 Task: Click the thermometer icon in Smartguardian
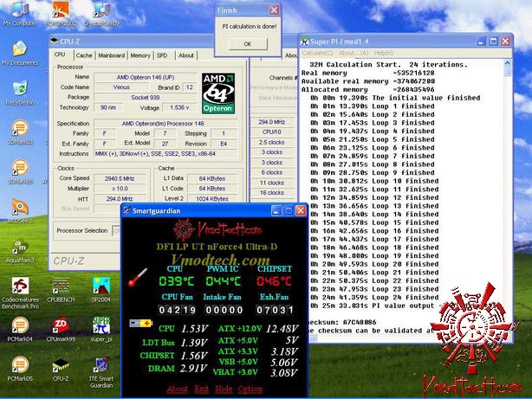(138, 277)
